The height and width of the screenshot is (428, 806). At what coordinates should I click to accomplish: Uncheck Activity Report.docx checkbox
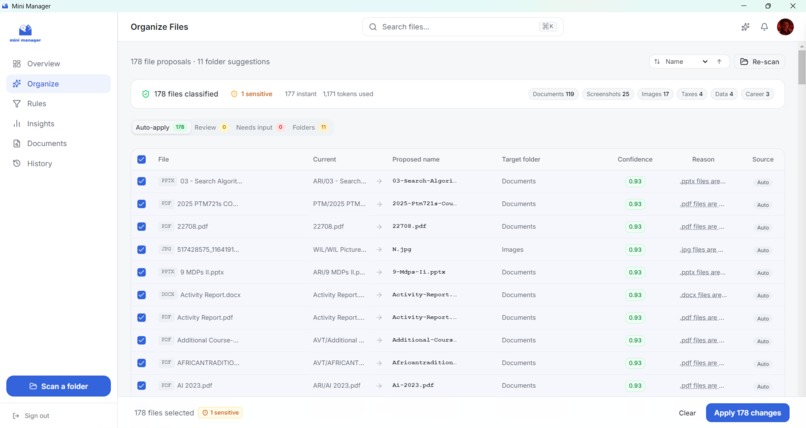141,295
